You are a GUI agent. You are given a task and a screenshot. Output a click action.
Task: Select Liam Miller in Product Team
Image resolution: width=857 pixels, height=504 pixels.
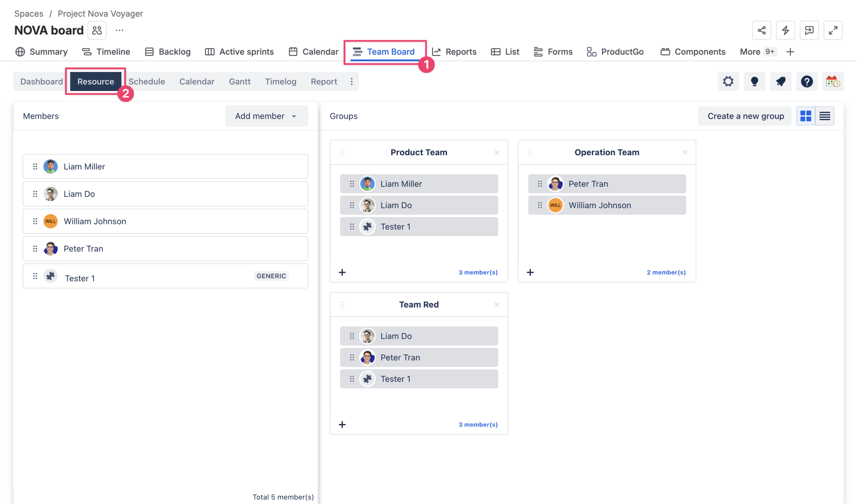[419, 184]
